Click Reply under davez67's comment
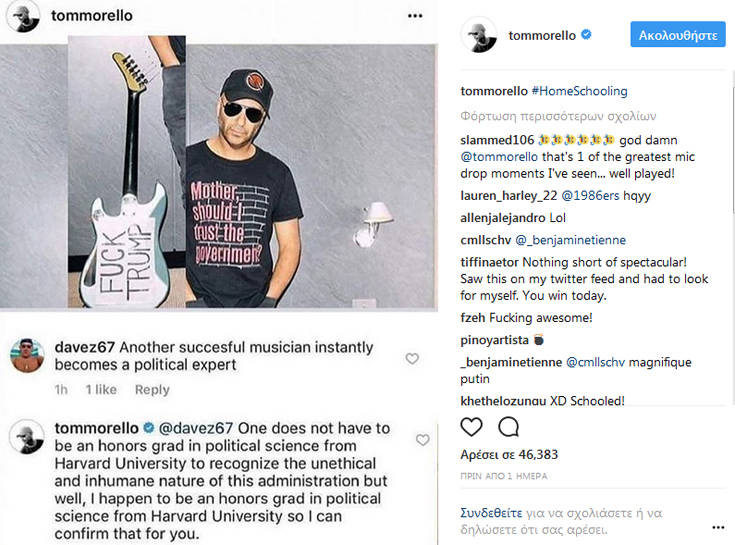Screen dimensions: 735x545 pos(152,389)
